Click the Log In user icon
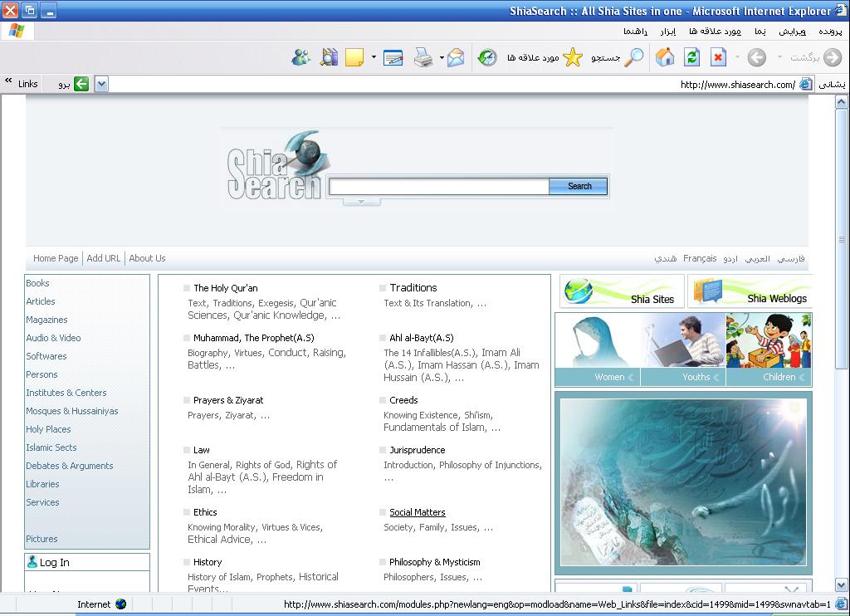Screen dimensions: 850x616 pyautogui.click(x=32, y=562)
